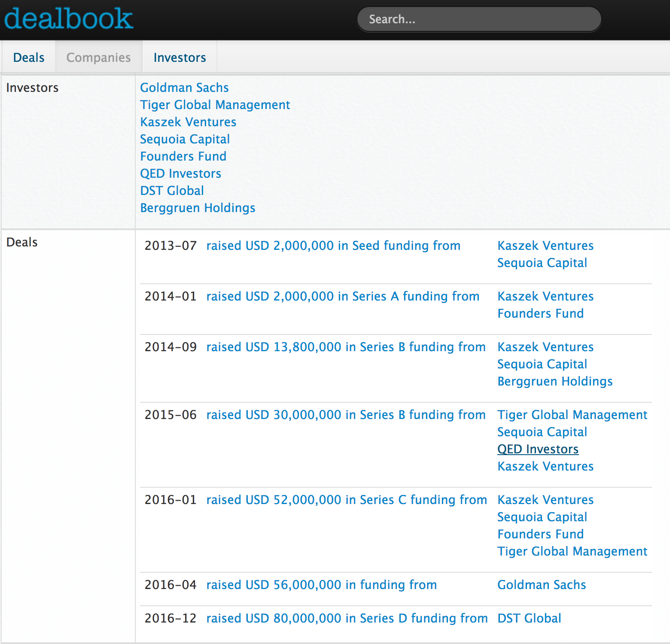Click Kaszek Ventures in the 2015-06 deal

(x=545, y=466)
